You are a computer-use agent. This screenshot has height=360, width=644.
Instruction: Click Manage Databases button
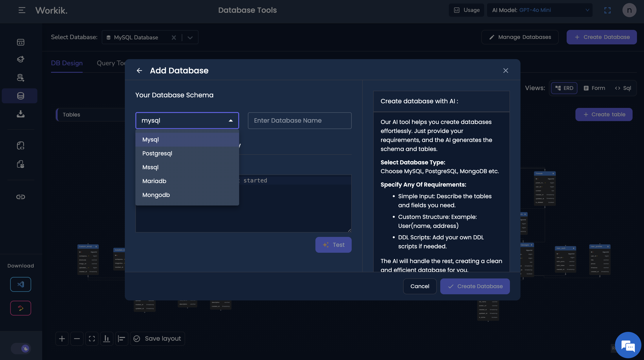point(520,37)
